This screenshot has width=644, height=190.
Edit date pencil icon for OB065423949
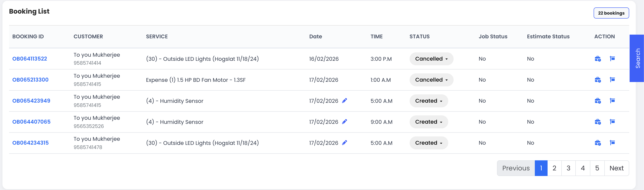pos(344,101)
